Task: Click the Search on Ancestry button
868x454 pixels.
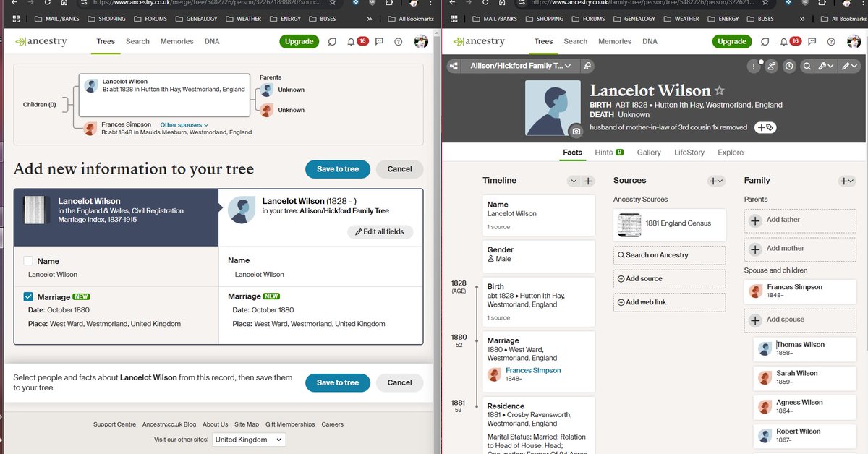Action: pyautogui.click(x=669, y=255)
